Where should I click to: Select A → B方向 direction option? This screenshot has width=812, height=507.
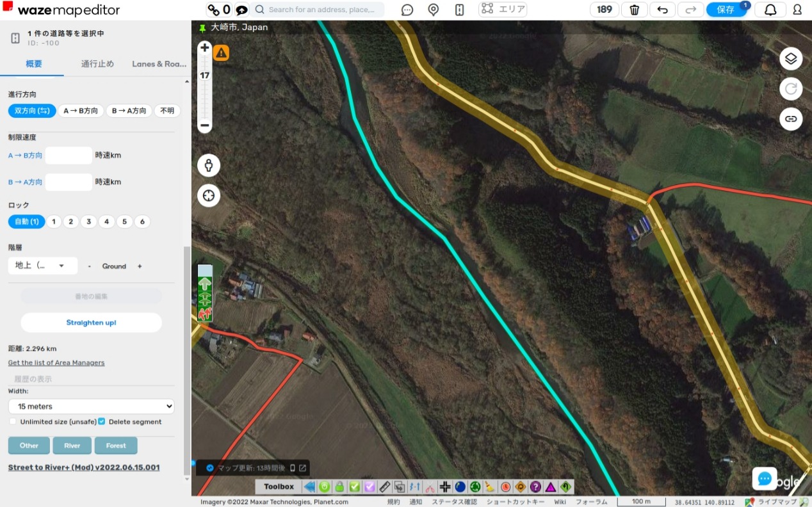pos(81,111)
